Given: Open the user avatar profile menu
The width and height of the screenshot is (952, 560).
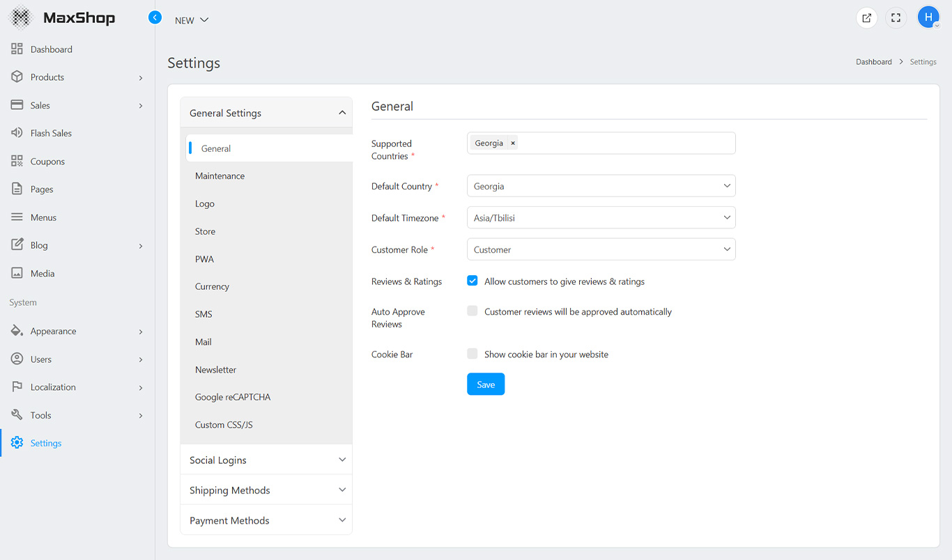Looking at the screenshot, I should 928,17.
